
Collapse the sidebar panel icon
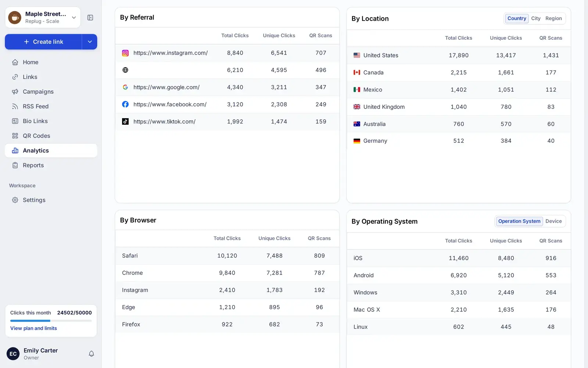coord(90,18)
